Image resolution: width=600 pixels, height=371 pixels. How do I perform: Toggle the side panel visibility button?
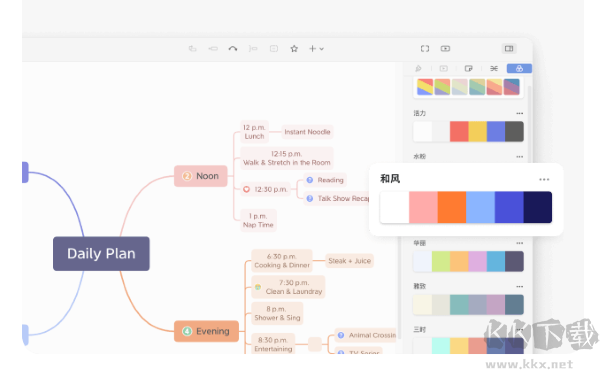pyautogui.click(x=509, y=49)
